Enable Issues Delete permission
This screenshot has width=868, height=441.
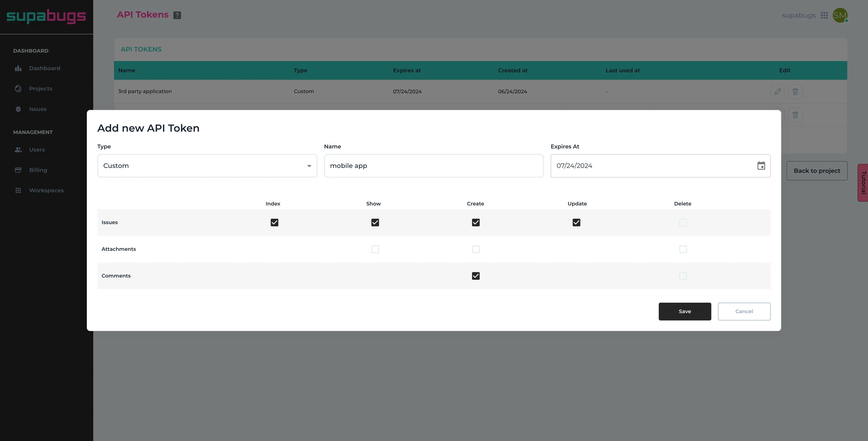(683, 223)
